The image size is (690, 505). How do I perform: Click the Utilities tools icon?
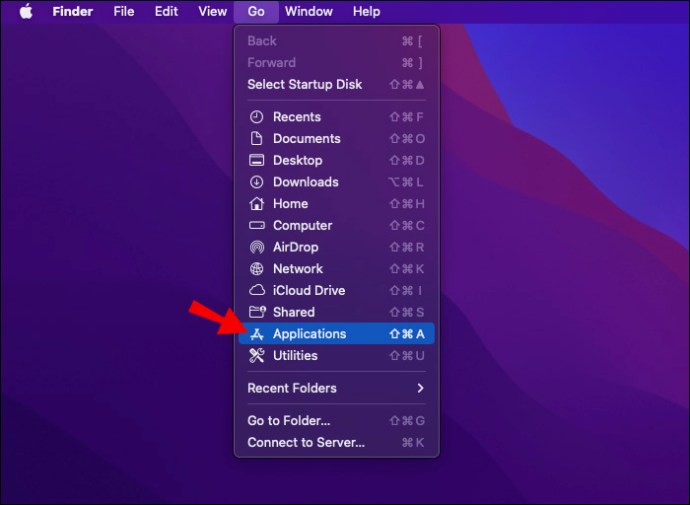[257, 355]
